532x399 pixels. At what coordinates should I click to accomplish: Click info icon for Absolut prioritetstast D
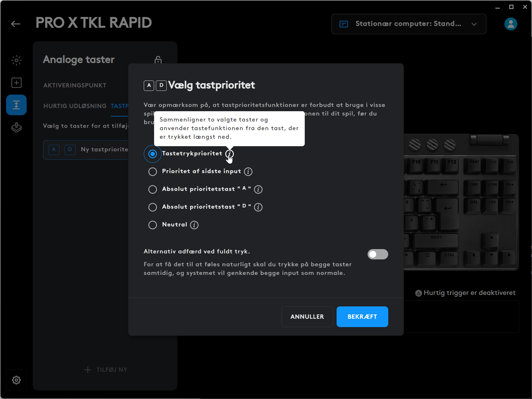pyautogui.click(x=258, y=207)
